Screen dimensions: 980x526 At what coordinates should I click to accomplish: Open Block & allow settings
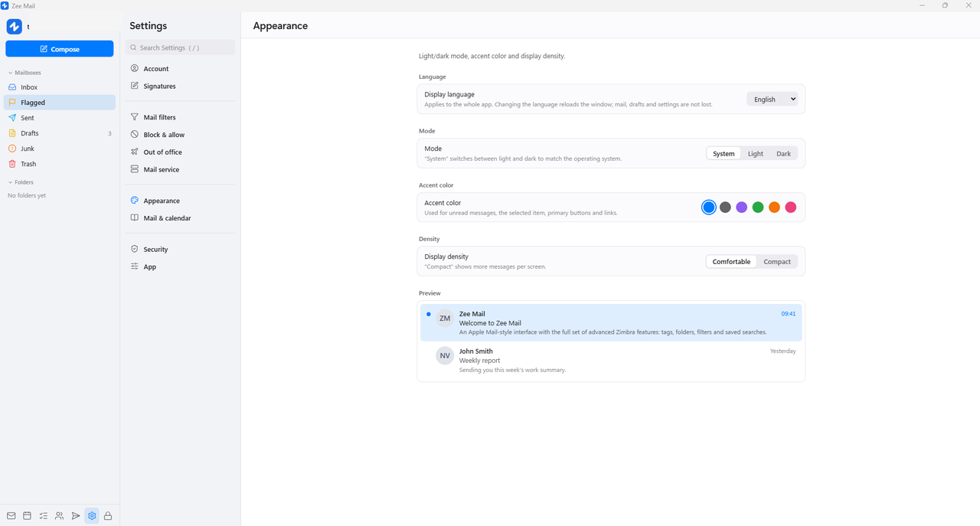pyautogui.click(x=180, y=134)
